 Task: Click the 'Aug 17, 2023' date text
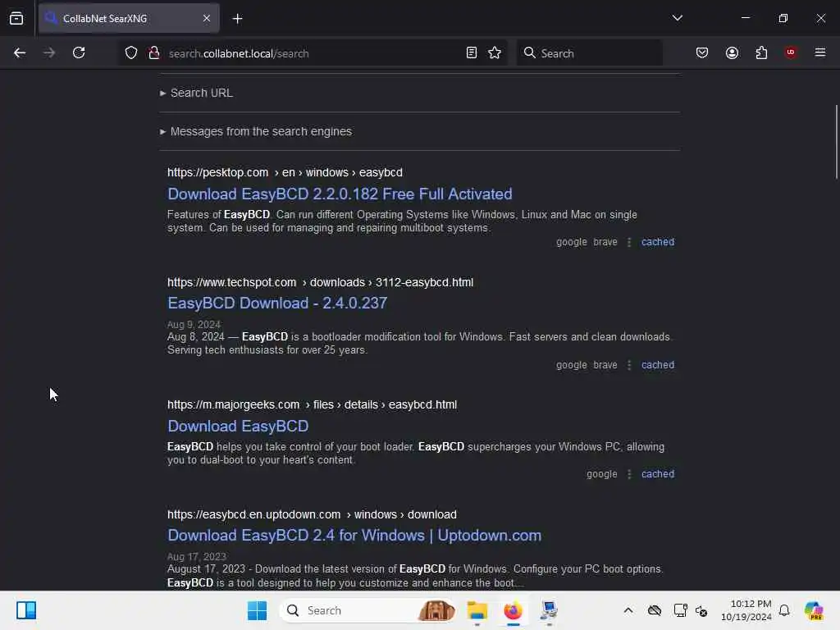[197, 557]
